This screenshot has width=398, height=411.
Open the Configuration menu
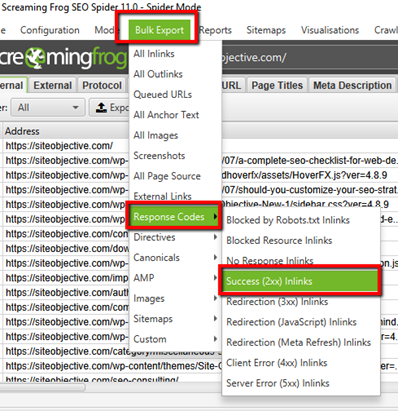(x=50, y=30)
